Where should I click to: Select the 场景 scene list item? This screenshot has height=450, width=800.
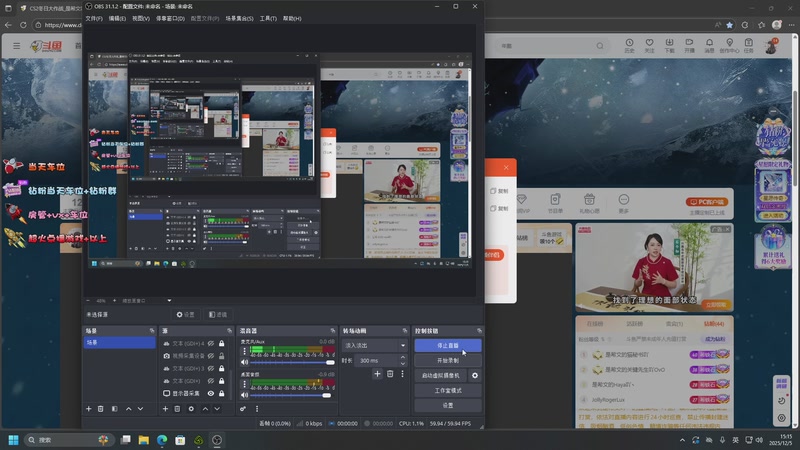point(119,342)
